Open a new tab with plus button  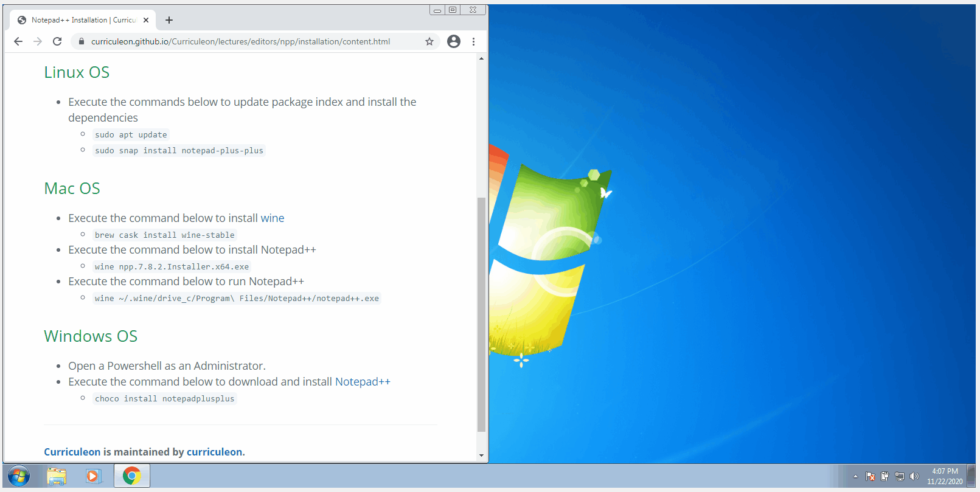pyautogui.click(x=169, y=20)
